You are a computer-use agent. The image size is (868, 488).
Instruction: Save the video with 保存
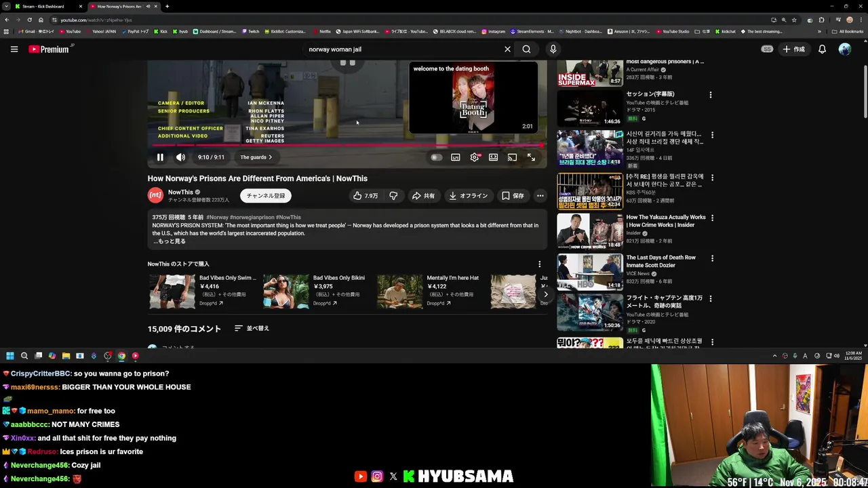[x=513, y=196]
